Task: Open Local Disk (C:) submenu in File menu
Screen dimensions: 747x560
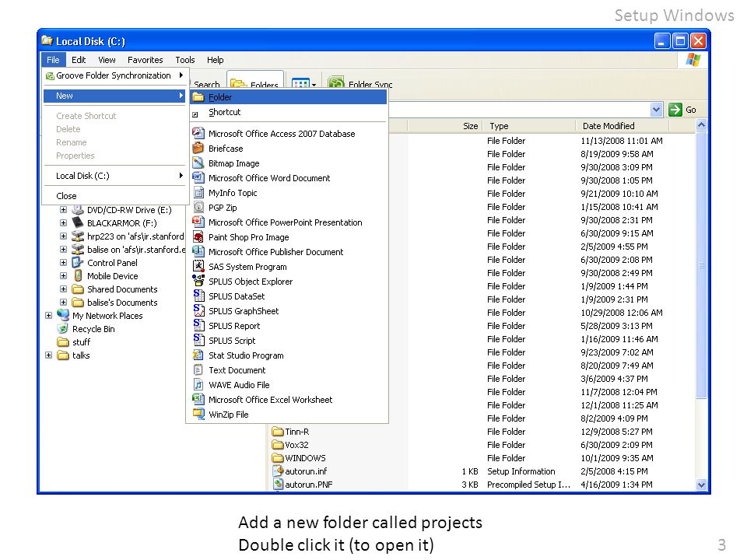Action: (114, 176)
